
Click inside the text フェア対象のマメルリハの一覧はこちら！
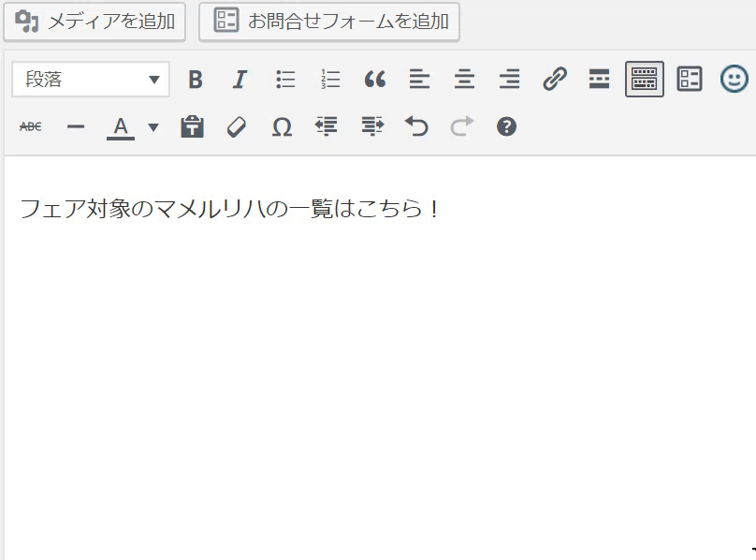point(229,208)
